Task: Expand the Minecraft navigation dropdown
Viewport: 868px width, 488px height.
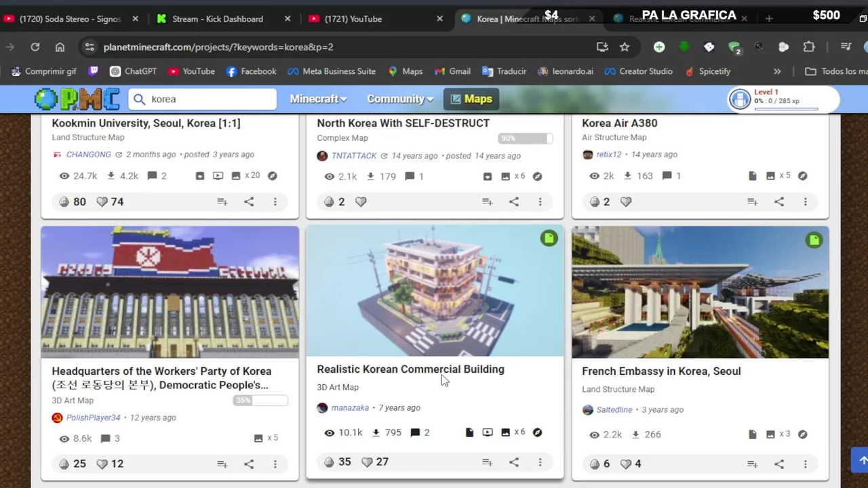Action: (x=318, y=99)
